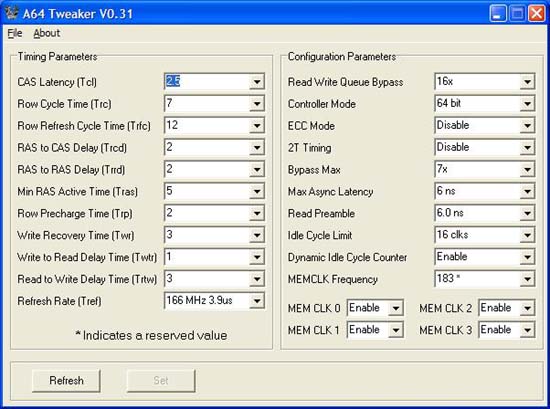This screenshot has width=550, height=409.
Task: Minimize the A64 Tweaker window
Action: 498,14
